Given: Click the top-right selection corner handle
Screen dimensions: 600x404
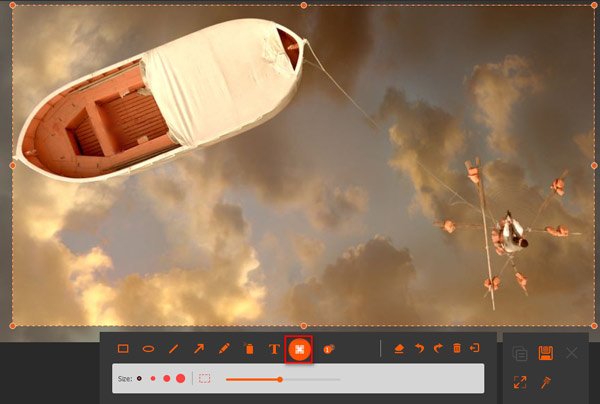Looking at the screenshot, I should click(594, 5).
